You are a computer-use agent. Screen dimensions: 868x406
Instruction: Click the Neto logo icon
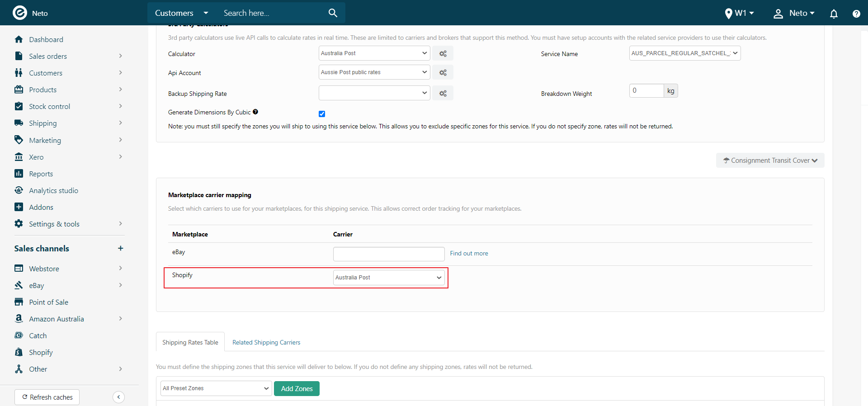point(19,13)
